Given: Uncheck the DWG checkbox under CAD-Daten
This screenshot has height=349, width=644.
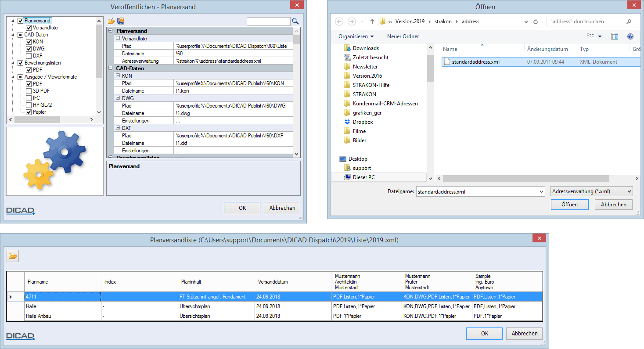Looking at the screenshot, I should point(29,49).
